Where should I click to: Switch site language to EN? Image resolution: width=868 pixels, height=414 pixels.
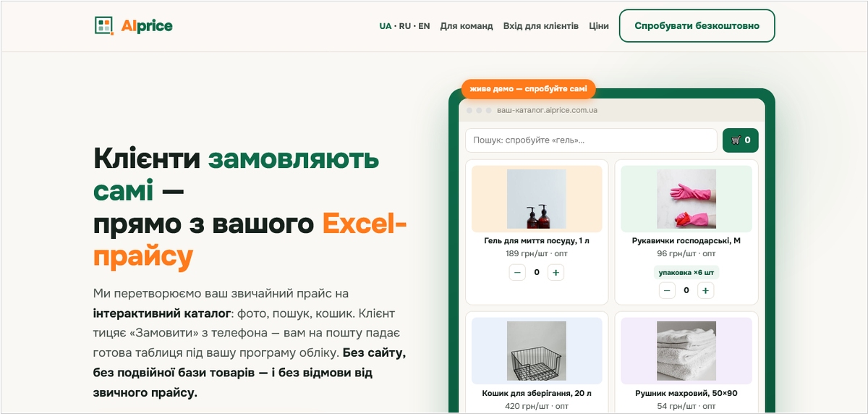424,26
